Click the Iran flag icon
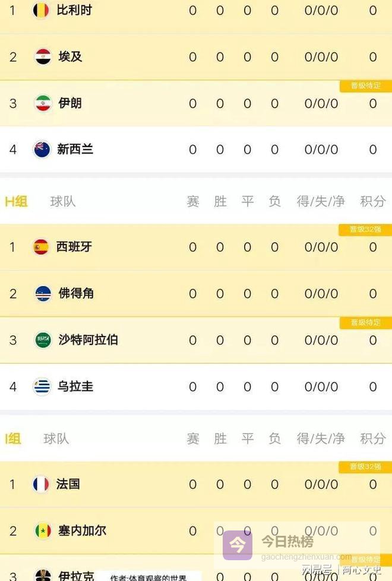The height and width of the screenshot is (581, 392). click(43, 103)
